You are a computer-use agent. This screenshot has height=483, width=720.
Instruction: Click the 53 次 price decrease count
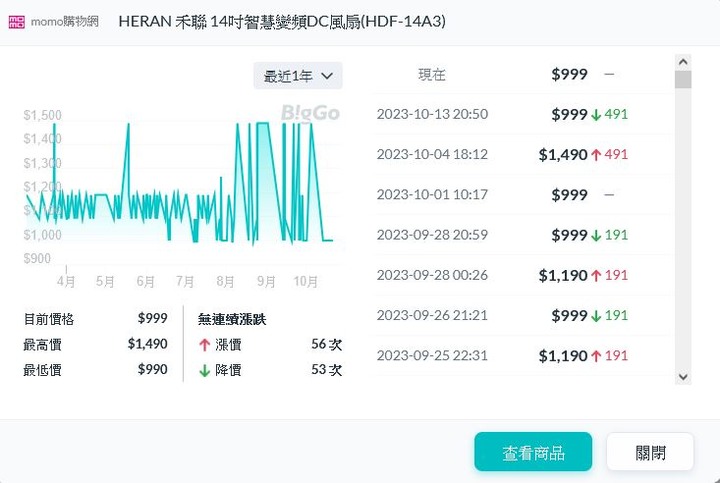pos(326,370)
